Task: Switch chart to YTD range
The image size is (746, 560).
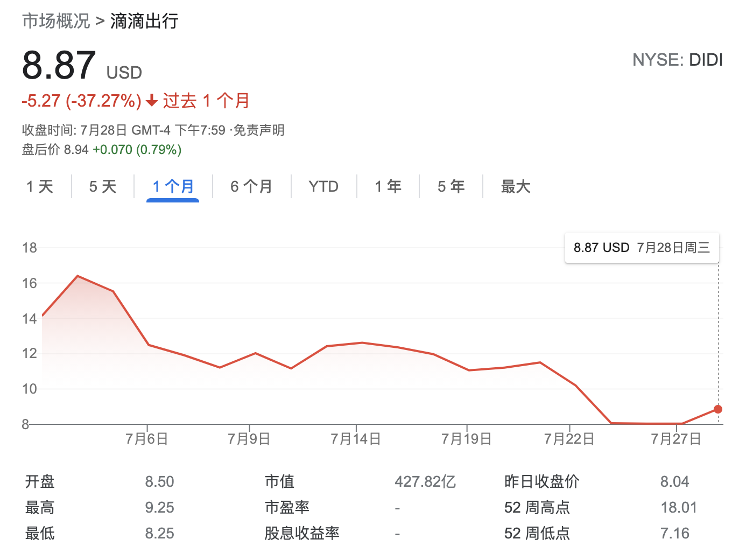Action: [323, 187]
